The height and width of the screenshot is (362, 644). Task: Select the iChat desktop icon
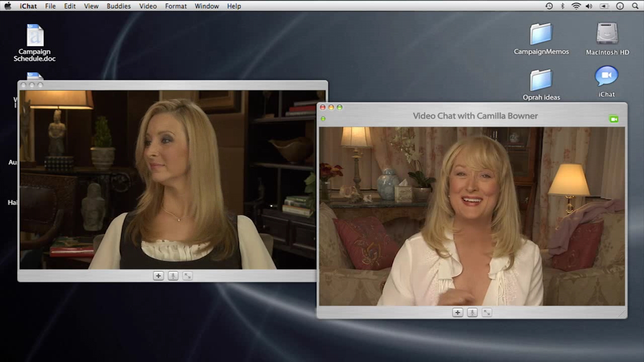tap(606, 82)
